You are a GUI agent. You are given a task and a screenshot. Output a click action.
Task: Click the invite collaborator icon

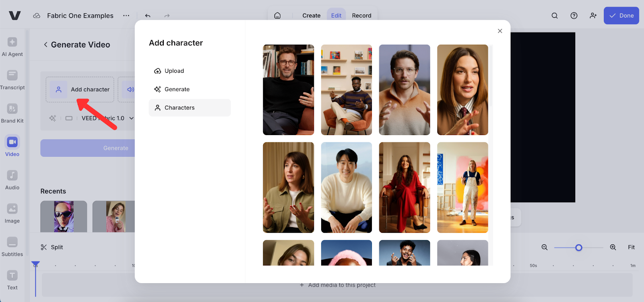click(x=593, y=16)
